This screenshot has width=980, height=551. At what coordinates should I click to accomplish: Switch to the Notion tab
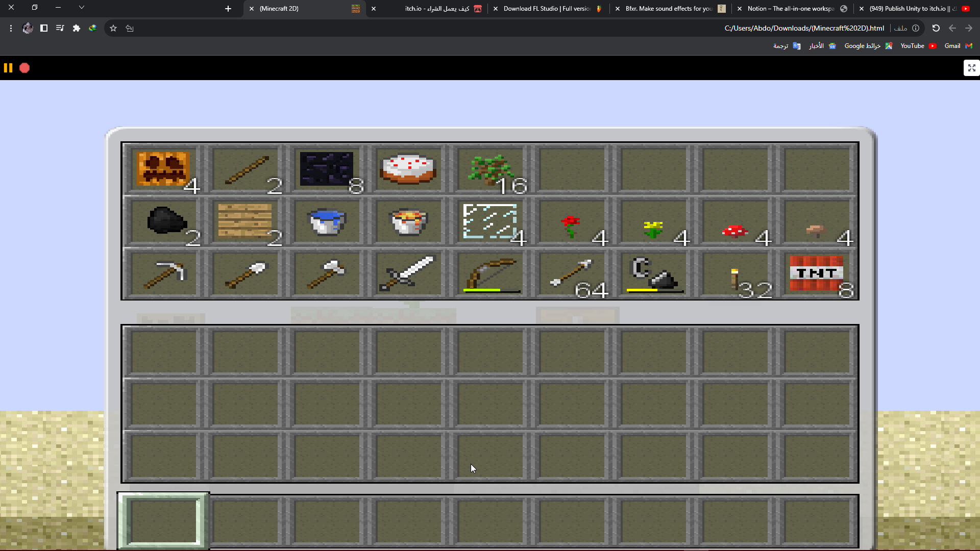pyautogui.click(x=793, y=9)
